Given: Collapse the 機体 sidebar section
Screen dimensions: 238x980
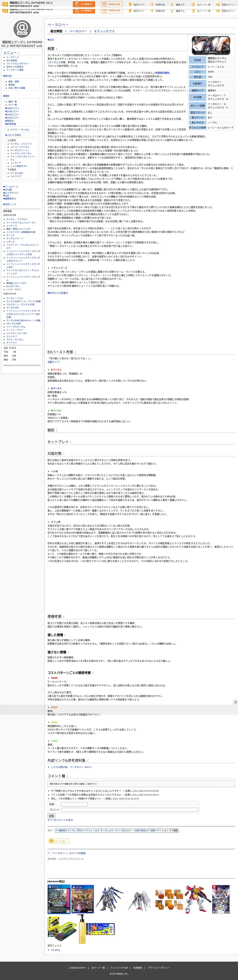Looking at the screenshot, I should coord(6,96).
